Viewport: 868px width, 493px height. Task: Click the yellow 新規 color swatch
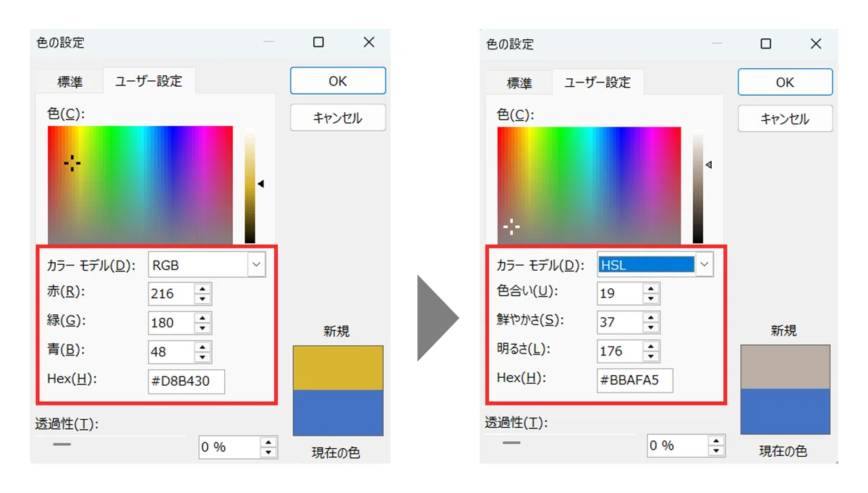[x=338, y=368]
